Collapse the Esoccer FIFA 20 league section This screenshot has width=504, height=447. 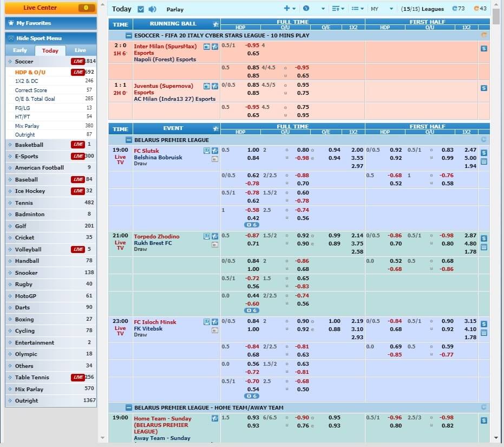point(129,35)
